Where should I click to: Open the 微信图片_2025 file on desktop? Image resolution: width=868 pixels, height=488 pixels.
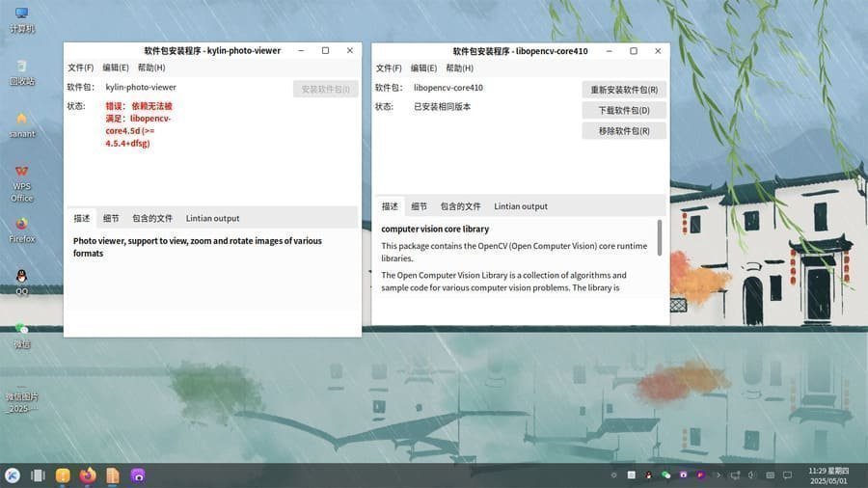tap(21, 399)
